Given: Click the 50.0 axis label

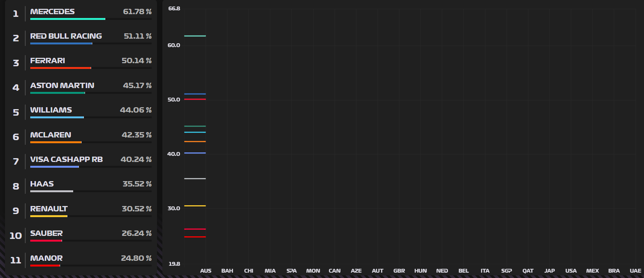Looking at the screenshot, I should click(173, 100).
